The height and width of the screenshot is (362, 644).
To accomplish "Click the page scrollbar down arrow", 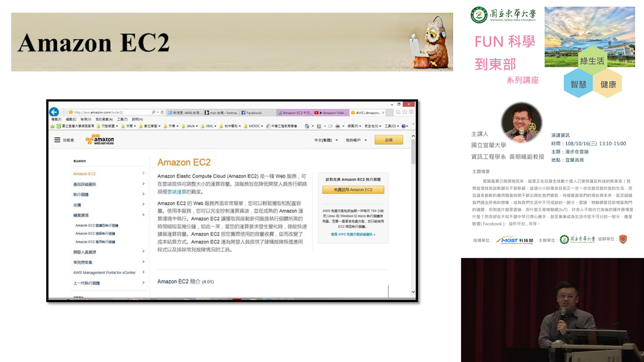I will tap(413, 292).
